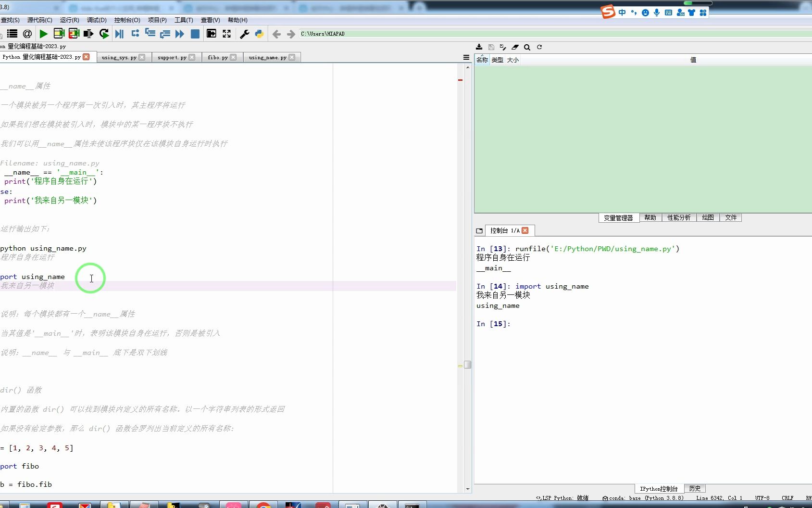Go back with the left arrow

pos(276,34)
